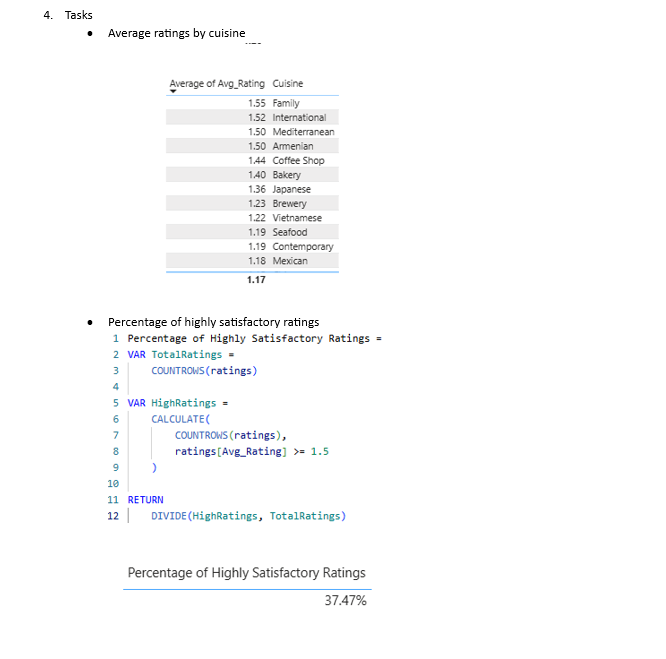The image size is (666, 659).
Task: Click the 1.55 rating value
Action: (257, 103)
